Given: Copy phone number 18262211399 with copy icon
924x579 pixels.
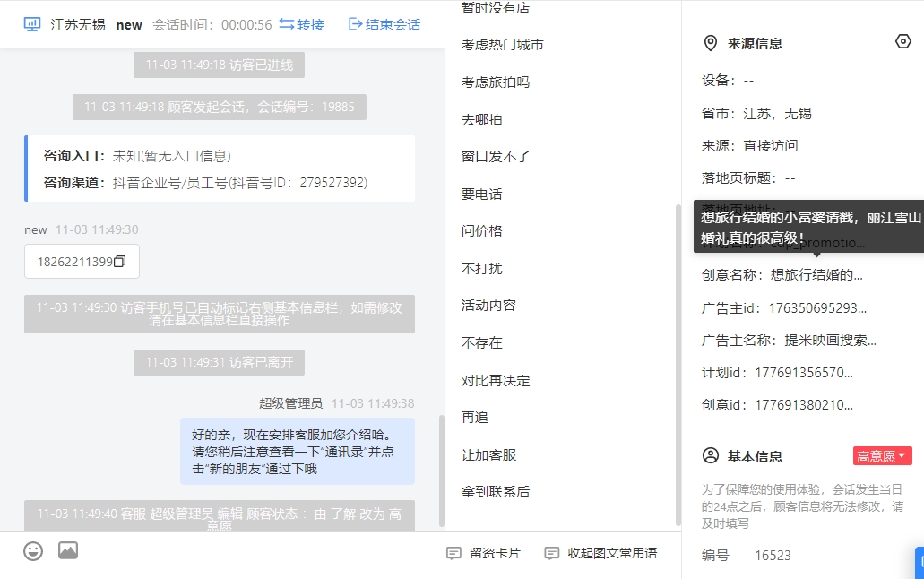Looking at the screenshot, I should point(119,261).
